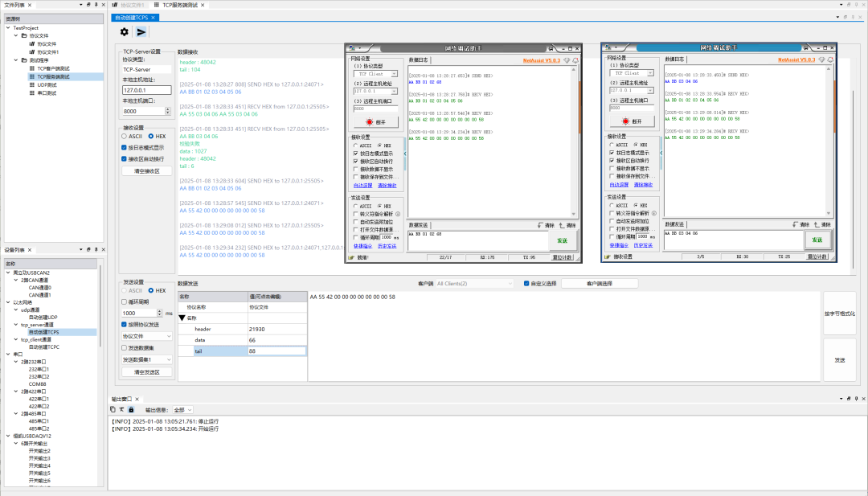Open TCP客户端测试 in the file tree
Image resolution: width=868 pixels, height=496 pixels.
tap(53, 68)
